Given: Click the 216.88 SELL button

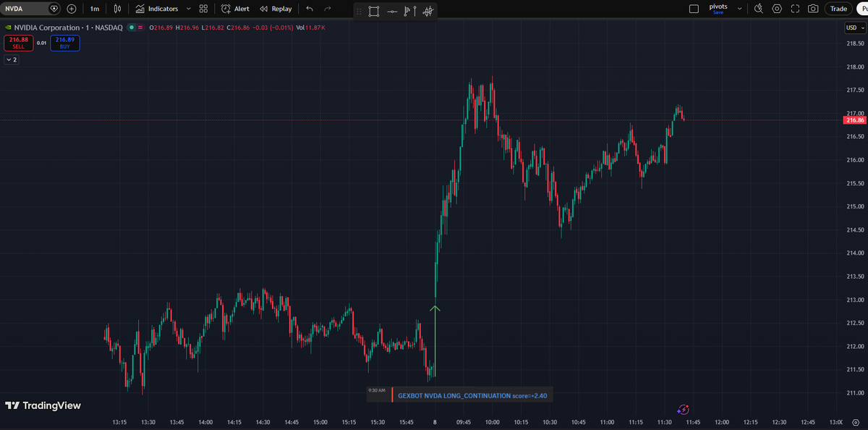Looking at the screenshot, I should 18,43.
